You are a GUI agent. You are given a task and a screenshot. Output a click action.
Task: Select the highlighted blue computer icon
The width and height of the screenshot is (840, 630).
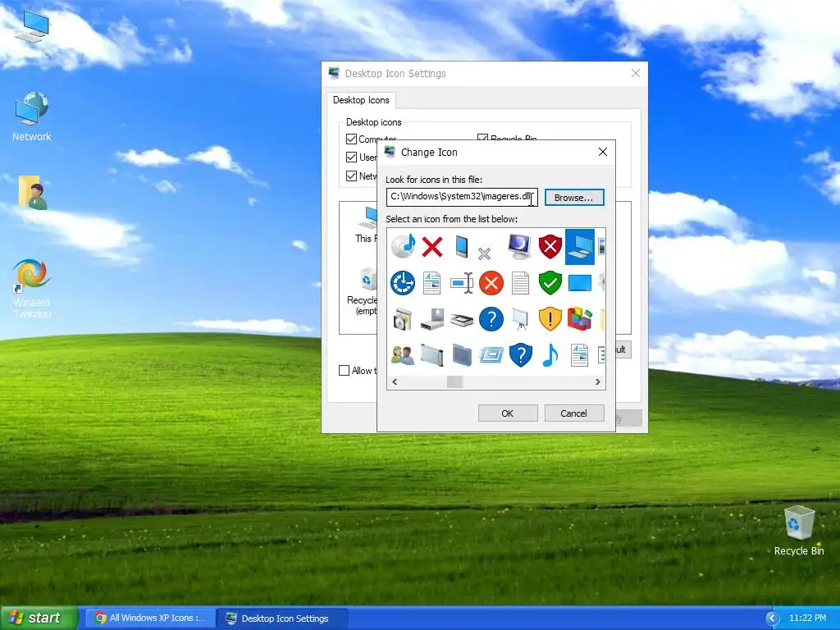click(x=580, y=247)
